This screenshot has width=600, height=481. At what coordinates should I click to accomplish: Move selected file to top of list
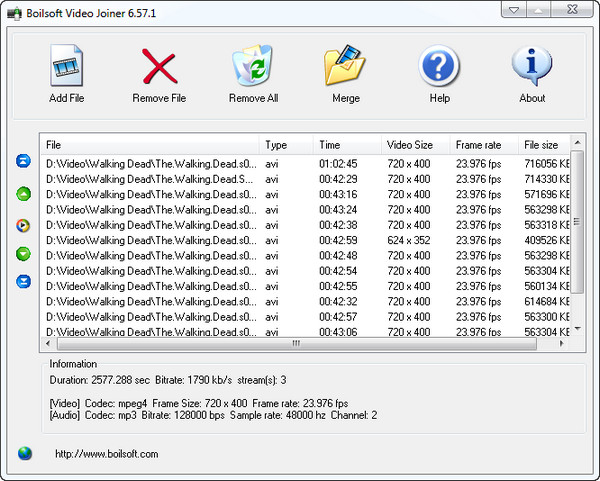pyautogui.click(x=23, y=161)
